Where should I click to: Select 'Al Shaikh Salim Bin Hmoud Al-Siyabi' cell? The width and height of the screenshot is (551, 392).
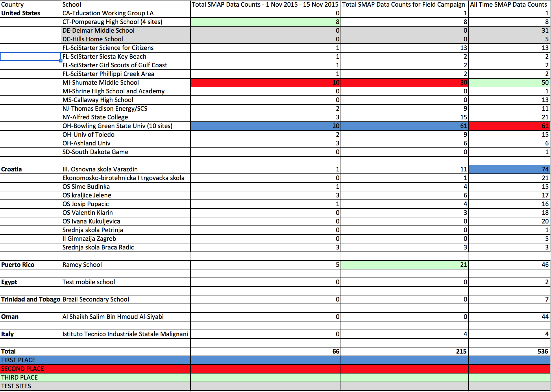click(126, 317)
